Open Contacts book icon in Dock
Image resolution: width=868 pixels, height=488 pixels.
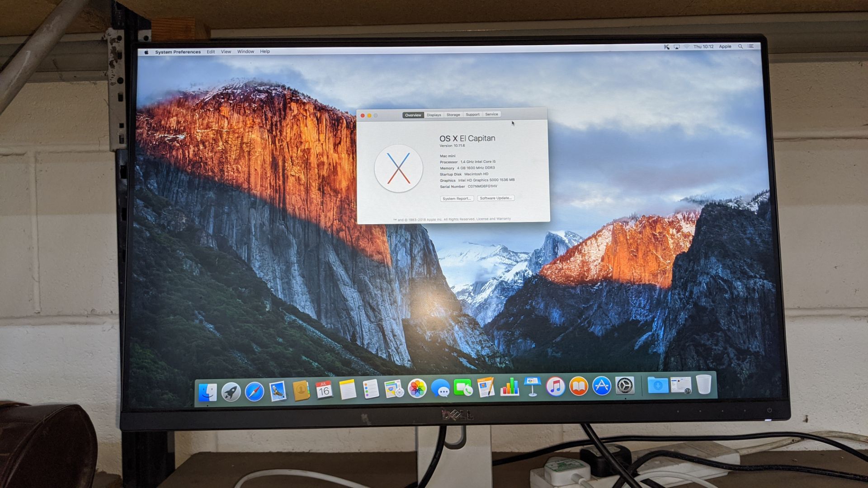[301, 390]
